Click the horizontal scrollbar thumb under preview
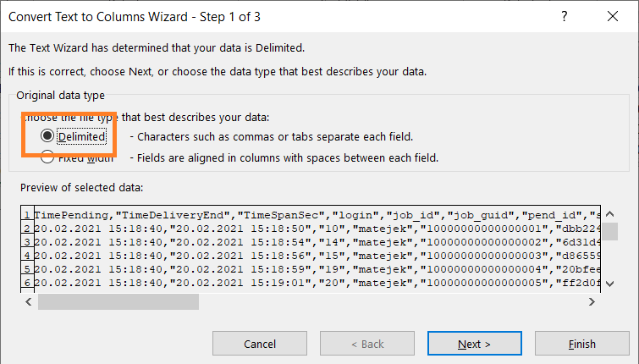This screenshot has width=639, height=364. coord(118,301)
